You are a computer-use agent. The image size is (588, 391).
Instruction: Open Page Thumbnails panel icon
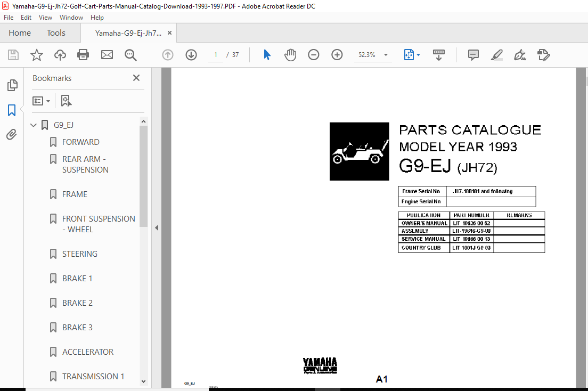pyautogui.click(x=12, y=85)
